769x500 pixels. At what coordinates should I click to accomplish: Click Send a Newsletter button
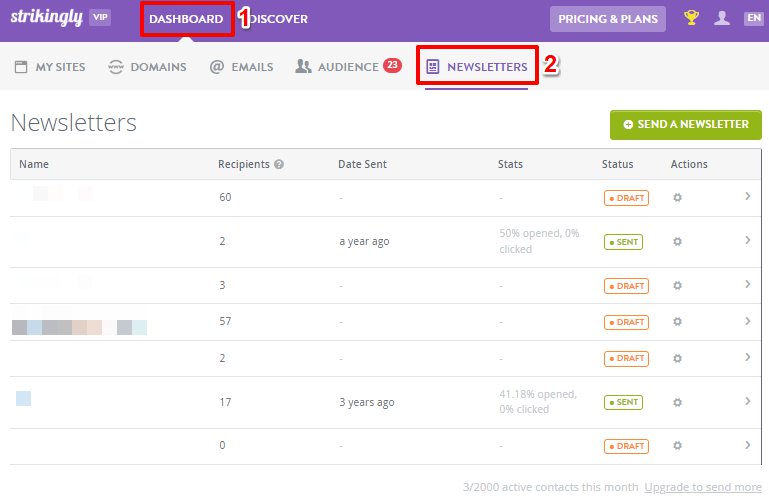[686, 125]
